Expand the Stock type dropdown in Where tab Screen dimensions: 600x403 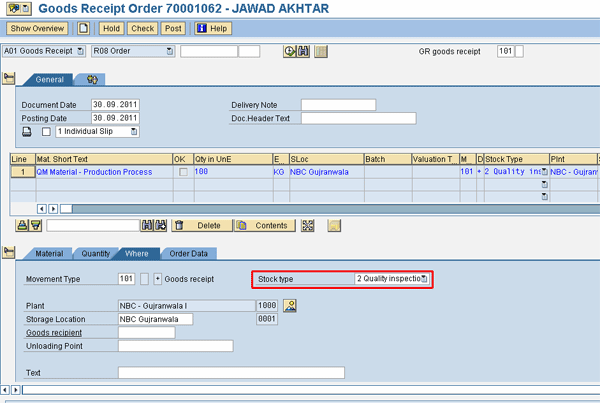(424, 278)
